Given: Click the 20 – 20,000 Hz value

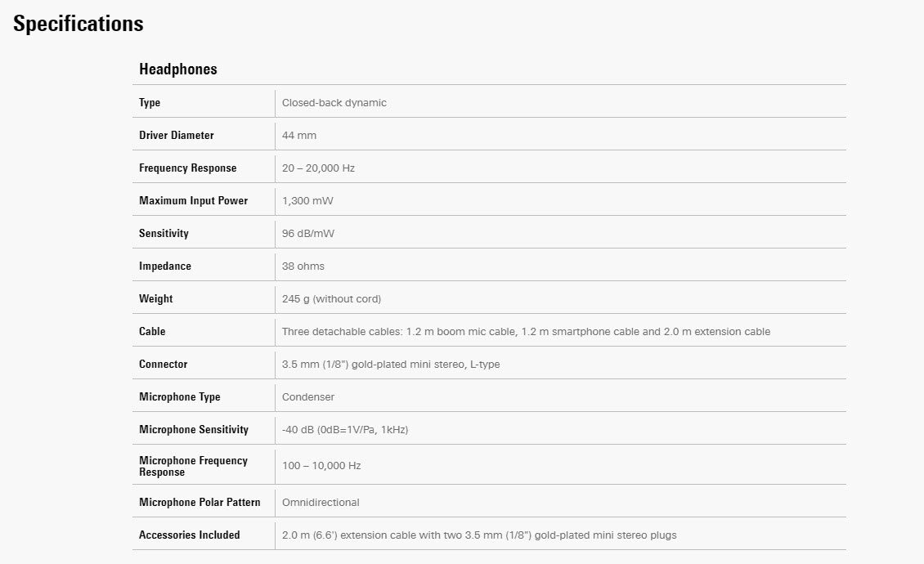Looking at the screenshot, I should (318, 168).
